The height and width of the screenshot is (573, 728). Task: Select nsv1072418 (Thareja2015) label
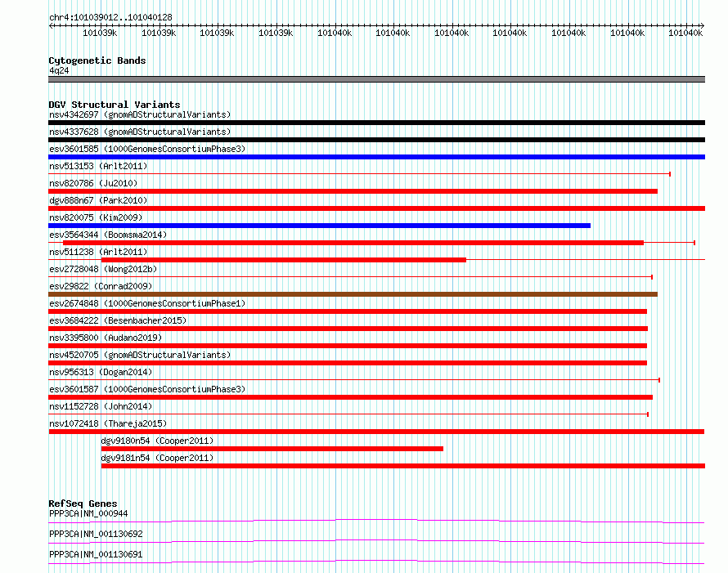(x=108, y=423)
